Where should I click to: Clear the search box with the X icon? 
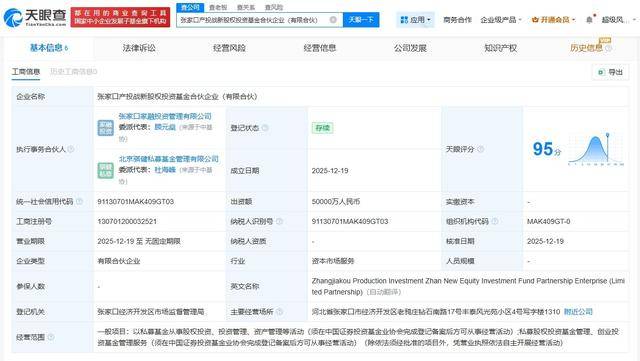point(333,20)
